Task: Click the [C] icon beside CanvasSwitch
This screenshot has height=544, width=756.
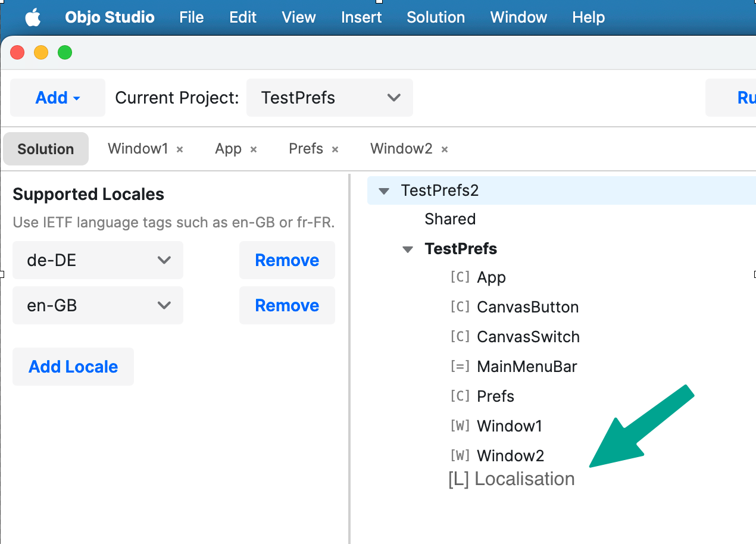Action: coord(460,336)
